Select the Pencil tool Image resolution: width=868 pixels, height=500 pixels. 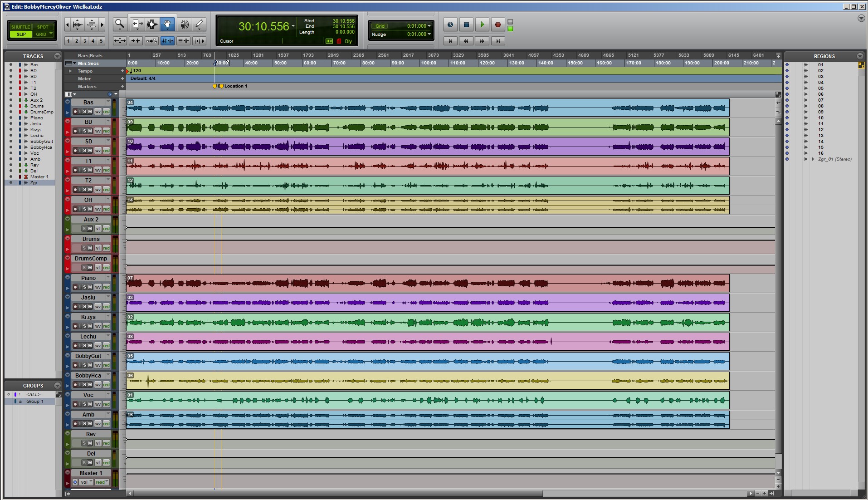[x=199, y=25]
